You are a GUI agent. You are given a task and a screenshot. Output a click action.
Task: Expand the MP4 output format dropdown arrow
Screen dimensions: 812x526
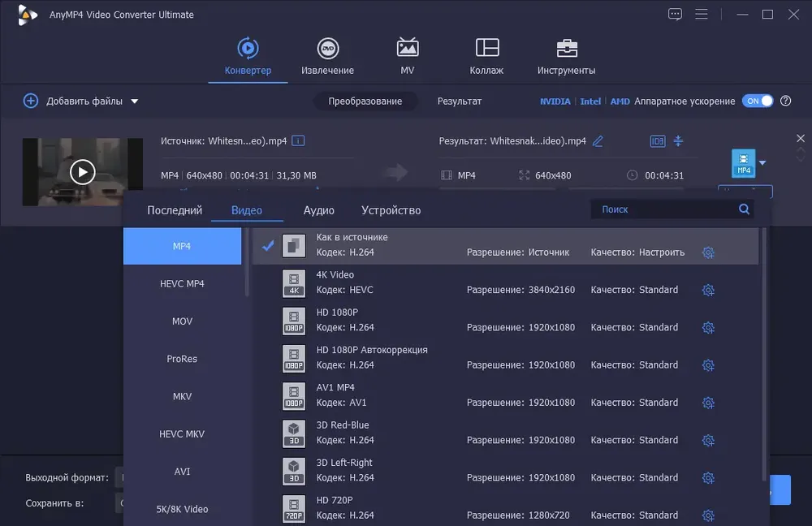pos(762,163)
